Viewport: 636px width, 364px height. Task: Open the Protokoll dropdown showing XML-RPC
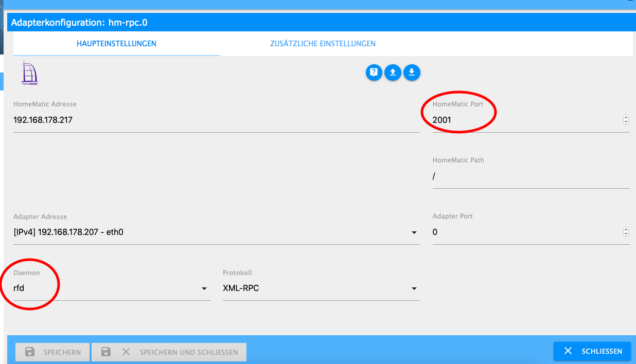point(322,288)
